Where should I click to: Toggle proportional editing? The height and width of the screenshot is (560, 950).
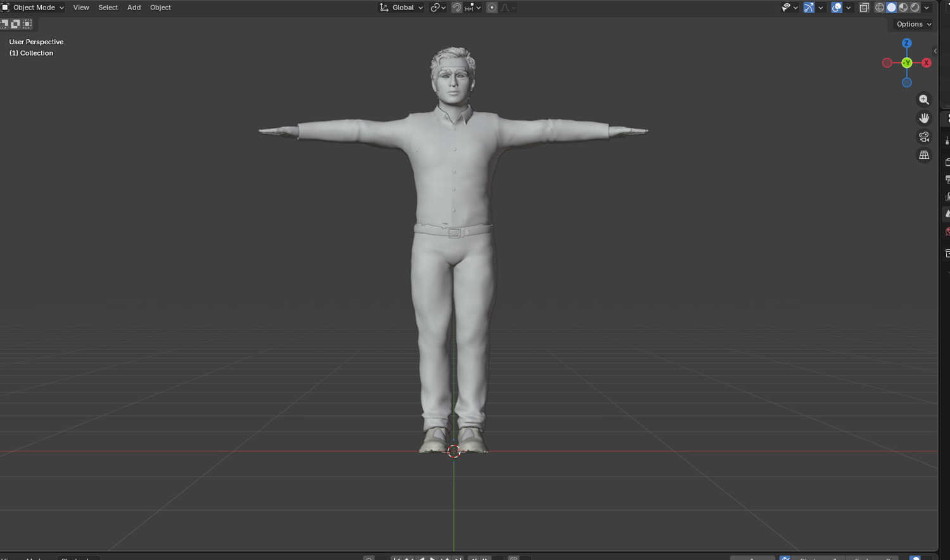pyautogui.click(x=491, y=8)
